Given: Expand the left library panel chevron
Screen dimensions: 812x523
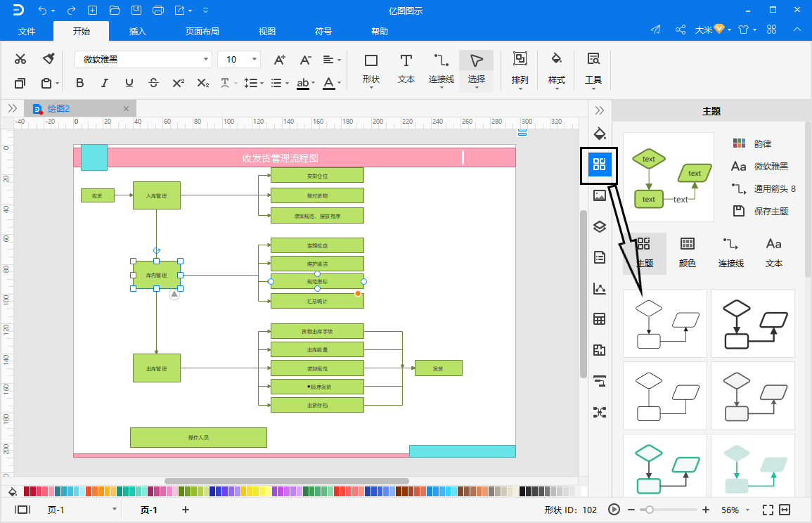Looking at the screenshot, I should [13, 108].
